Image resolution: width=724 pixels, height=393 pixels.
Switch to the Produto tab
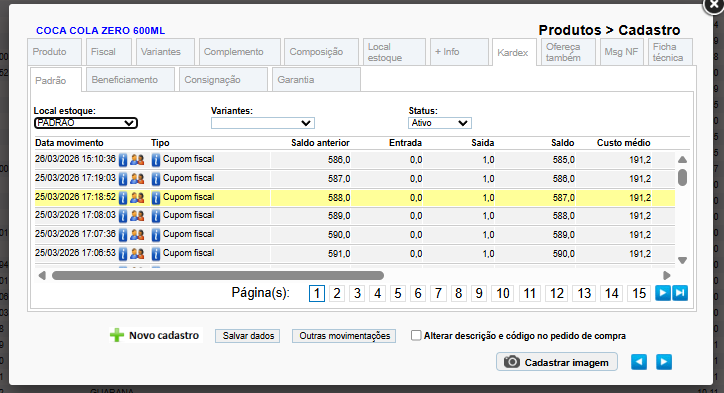tap(54, 52)
